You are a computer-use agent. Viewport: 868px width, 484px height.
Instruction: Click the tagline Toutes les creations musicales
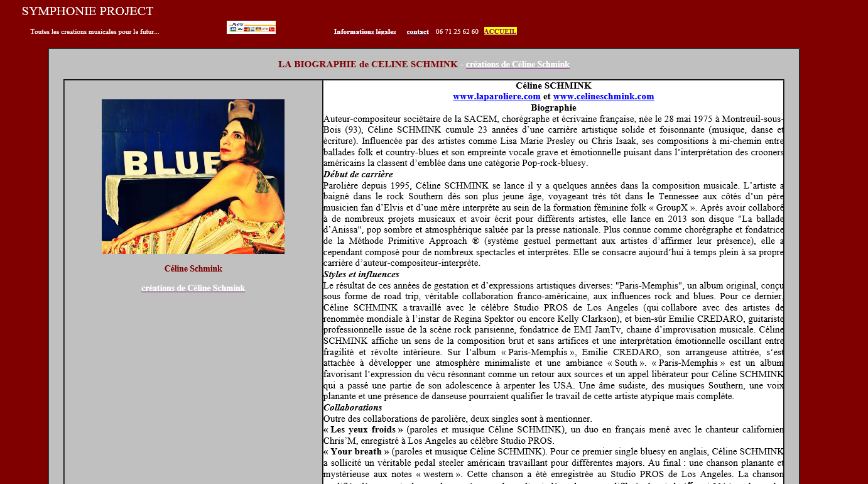click(x=94, y=32)
